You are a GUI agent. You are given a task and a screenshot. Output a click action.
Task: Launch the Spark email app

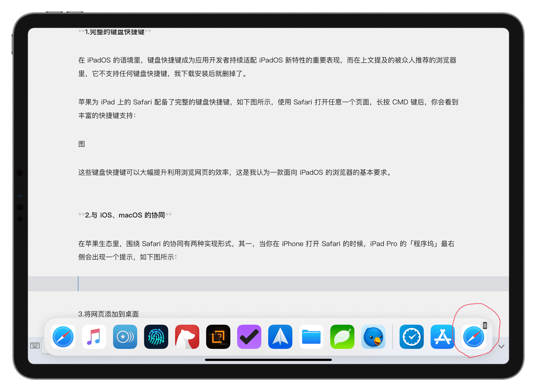(280, 337)
